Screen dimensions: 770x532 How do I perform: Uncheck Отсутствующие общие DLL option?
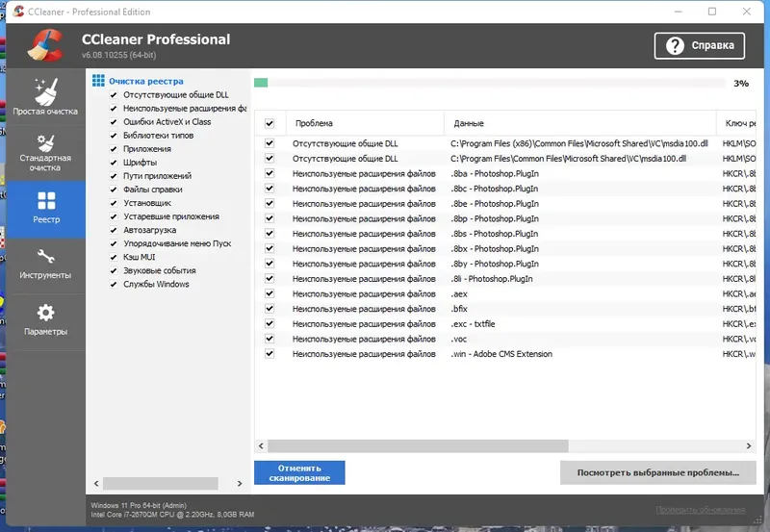coord(114,95)
